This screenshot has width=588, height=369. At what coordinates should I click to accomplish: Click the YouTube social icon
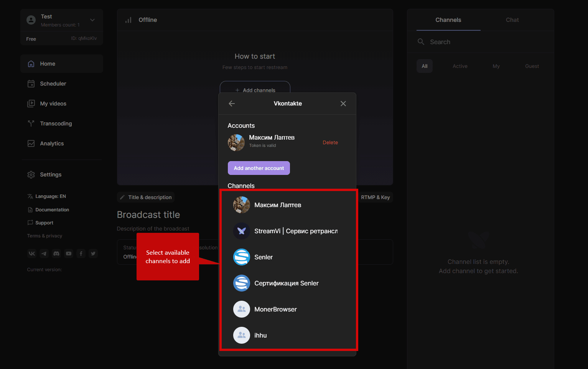69,254
